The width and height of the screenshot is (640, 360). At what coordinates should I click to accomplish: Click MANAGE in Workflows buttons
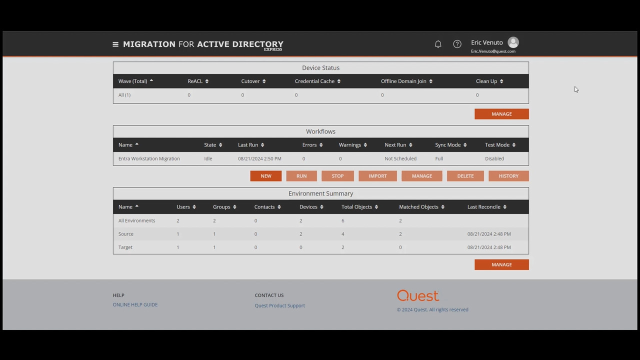click(422, 176)
